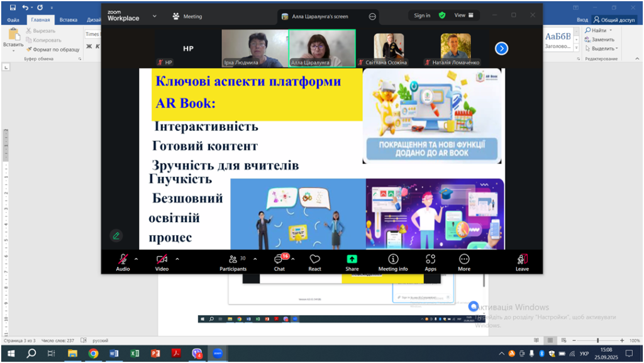Screen dimensions: 644x363
Task: Collapse the Word ribbon with the chevron
Action: (637, 59)
